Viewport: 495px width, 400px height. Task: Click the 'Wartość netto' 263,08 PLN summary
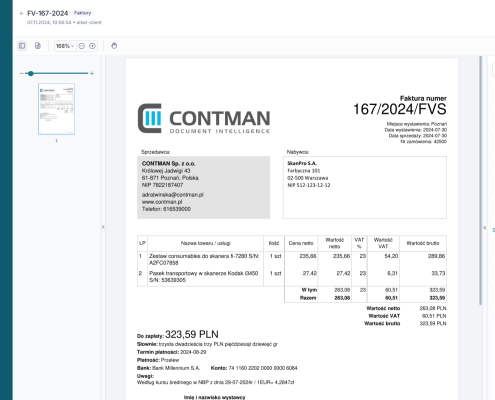point(406,308)
